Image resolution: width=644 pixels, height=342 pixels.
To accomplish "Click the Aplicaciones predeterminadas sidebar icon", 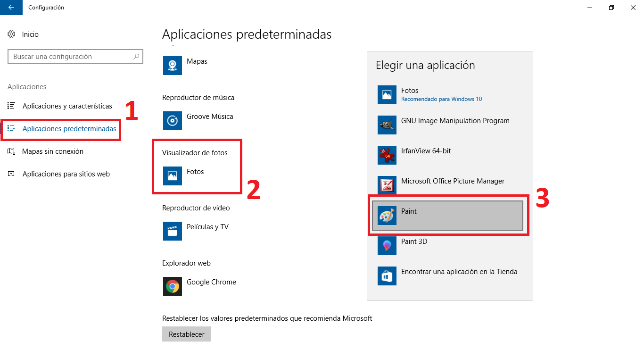I will [x=12, y=129].
